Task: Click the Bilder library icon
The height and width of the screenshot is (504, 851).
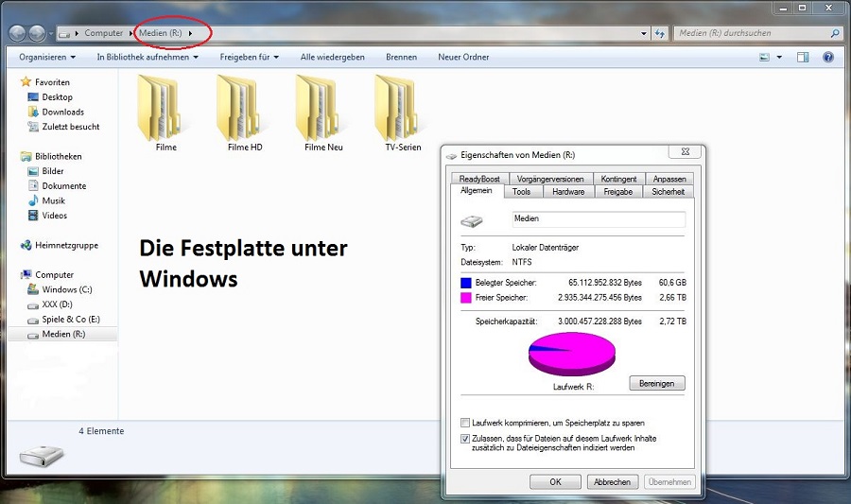Action: (x=33, y=171)
